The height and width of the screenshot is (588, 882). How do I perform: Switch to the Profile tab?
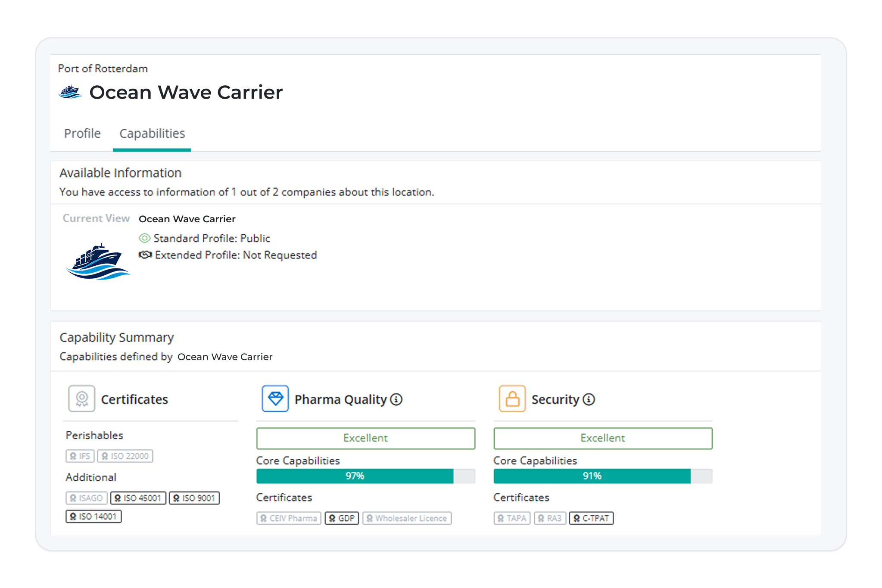[82, 134]
